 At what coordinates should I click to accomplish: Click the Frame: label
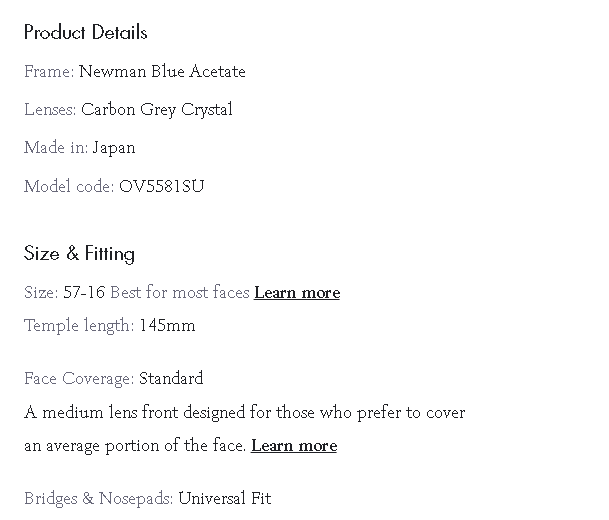(x=49, y=72)
